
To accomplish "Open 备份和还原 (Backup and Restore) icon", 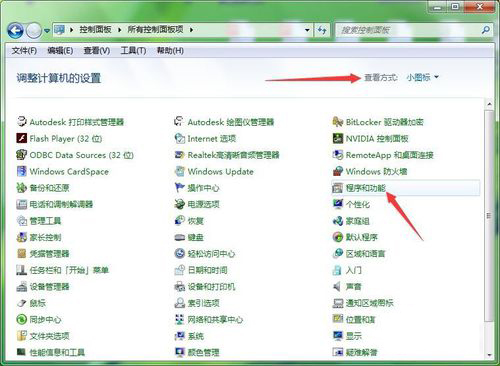I will [x=21, y=188].
